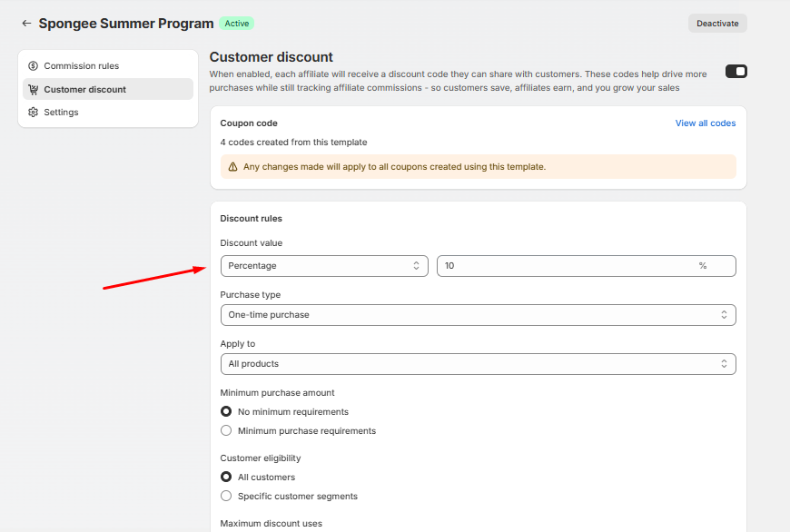Click the percent symbol in discount value field
Viewport: 790px width, 532px height.
[702, 266]
